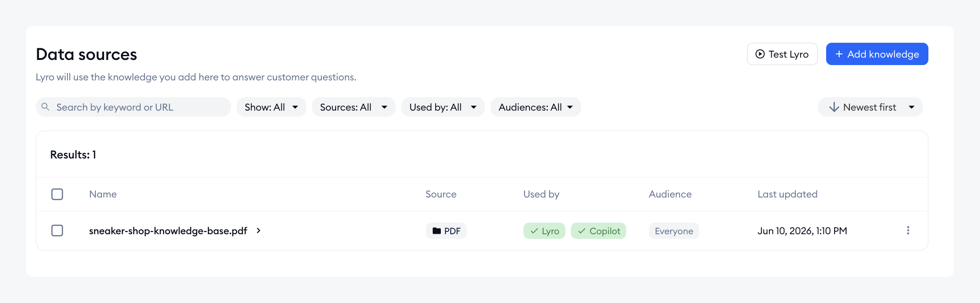Click the search magnifier icon

point(46,107)
